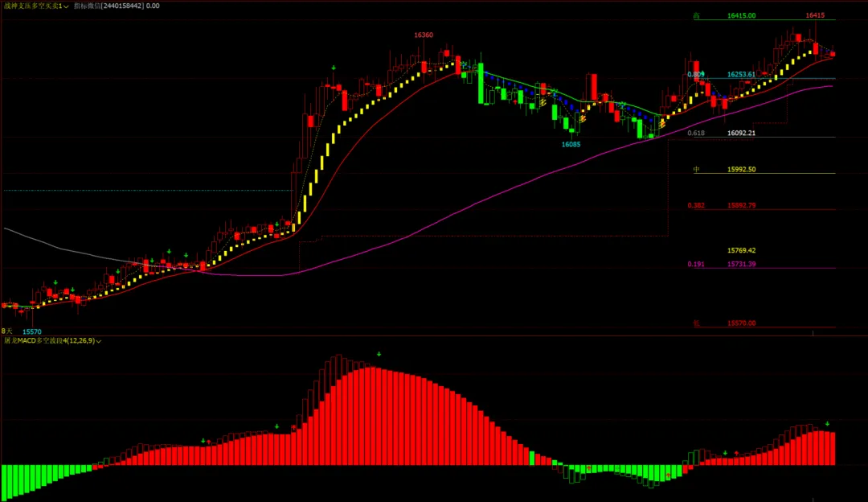
Task: Select the 低 15570.00 level value
Action: tap(741, 323)
